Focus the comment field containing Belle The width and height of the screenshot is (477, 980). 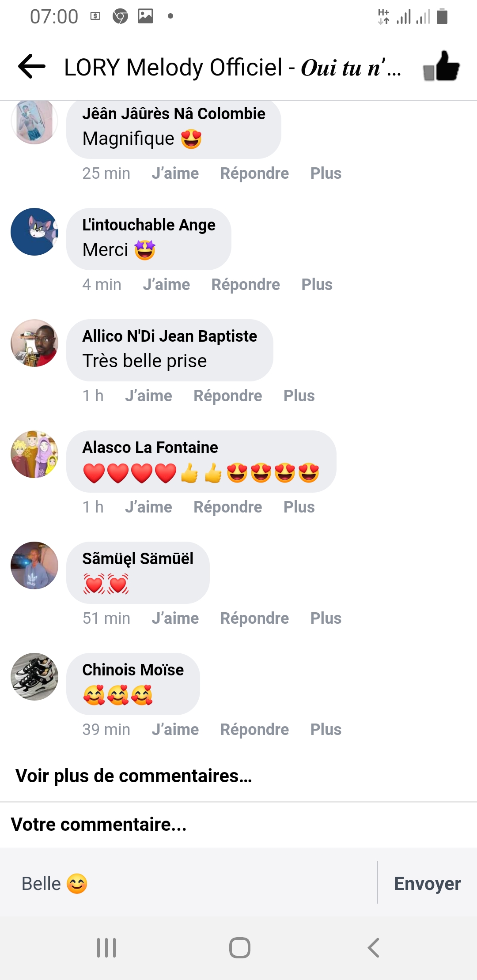coord(194,884)
